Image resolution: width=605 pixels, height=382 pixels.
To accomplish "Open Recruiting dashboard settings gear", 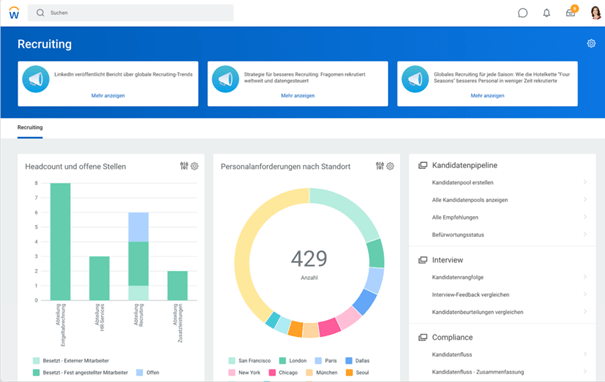I will (591, 43).
